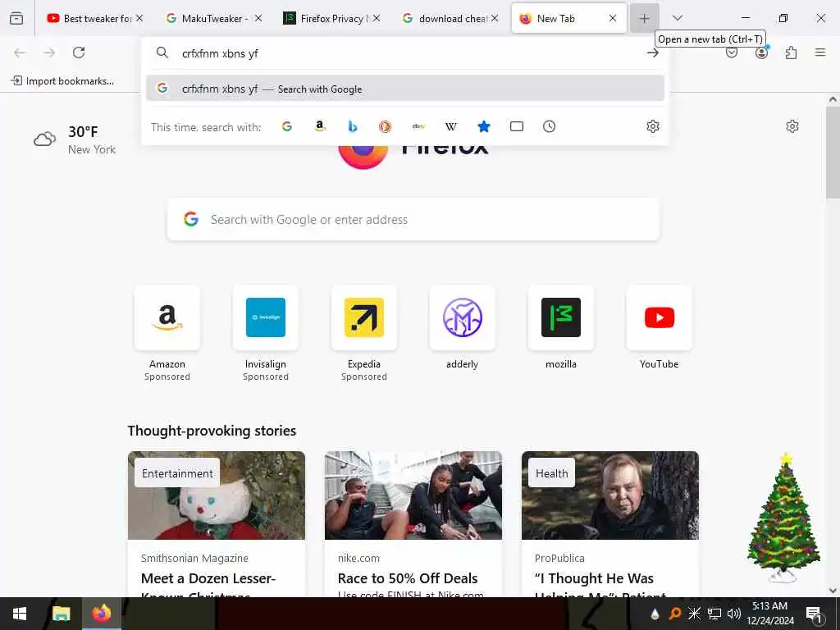The image size is (840, 630).
Task: Open the nike.com Race to 50% Off story
Action: (413, 524)
